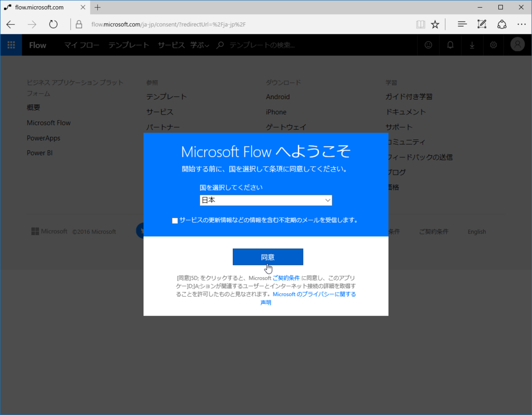Open Flow settings gear icon

tap(493, 45)
